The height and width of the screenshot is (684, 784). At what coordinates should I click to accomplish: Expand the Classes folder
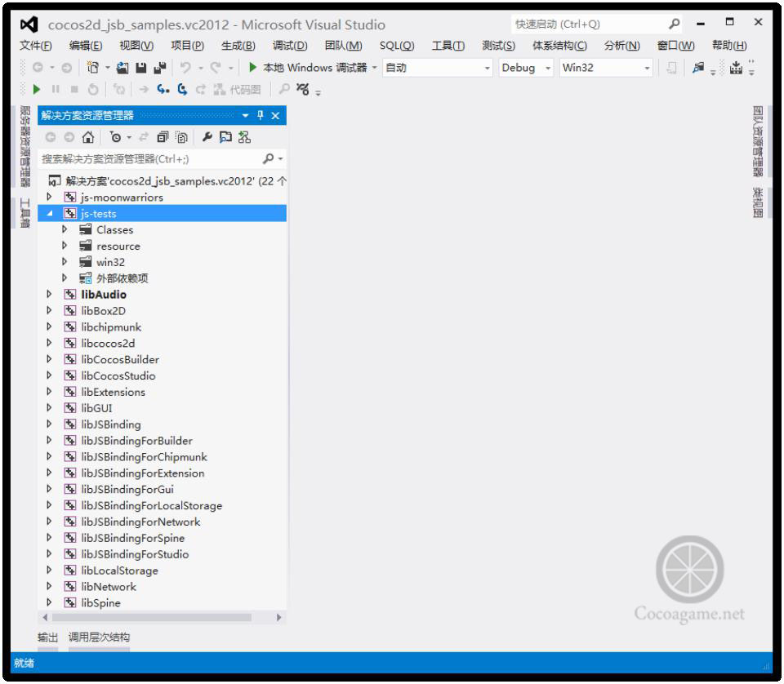pyautogui.click(x=65, y=230)
